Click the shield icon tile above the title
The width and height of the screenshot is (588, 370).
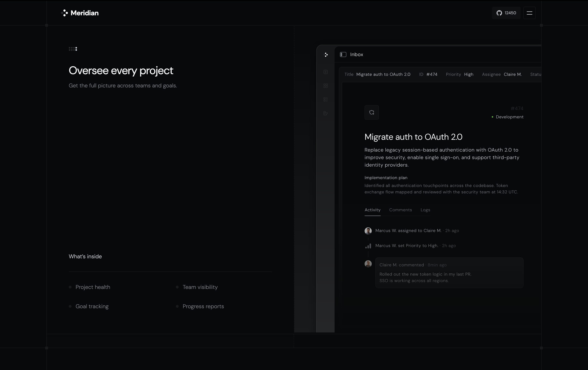coord(372,112)
